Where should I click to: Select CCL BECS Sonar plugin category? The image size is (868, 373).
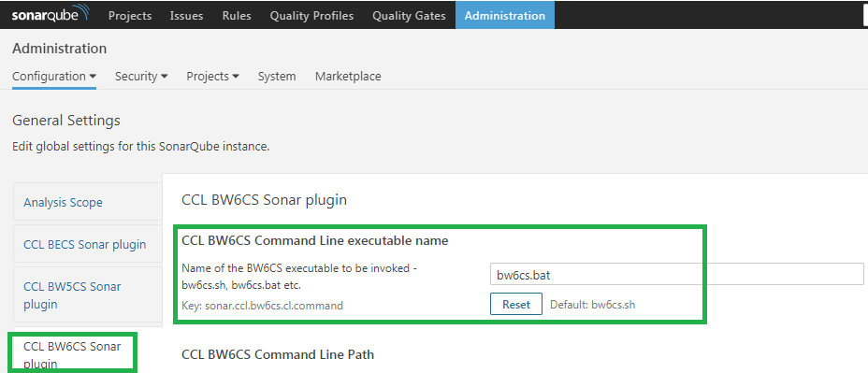click(88, 244)
